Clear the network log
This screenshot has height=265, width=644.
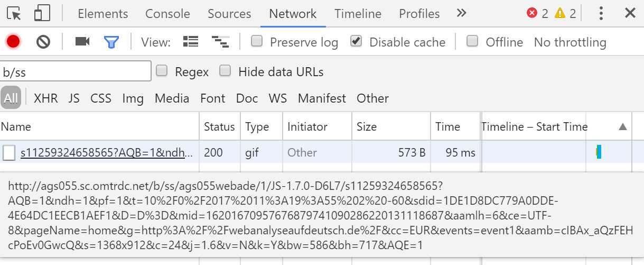pyautogui.click(x=43, y=42)
